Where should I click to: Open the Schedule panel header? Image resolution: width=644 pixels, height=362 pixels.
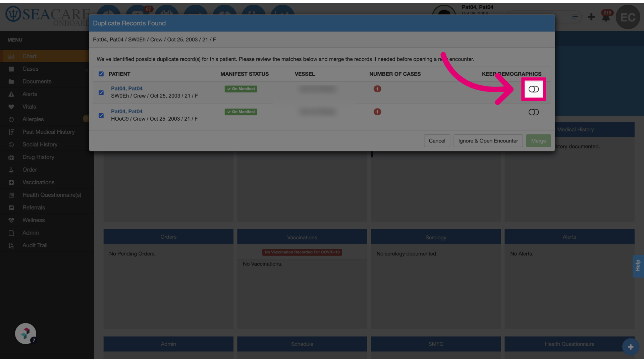coord(302,344)
